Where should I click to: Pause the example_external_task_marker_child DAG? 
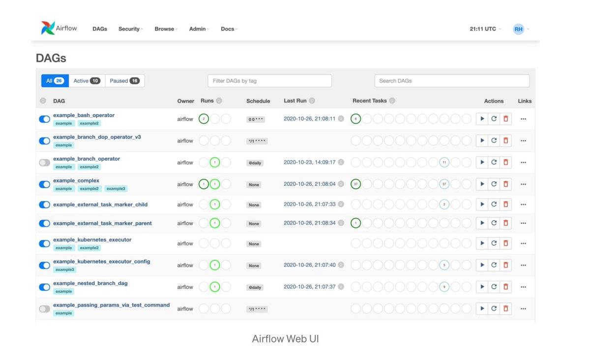(44, 204)
